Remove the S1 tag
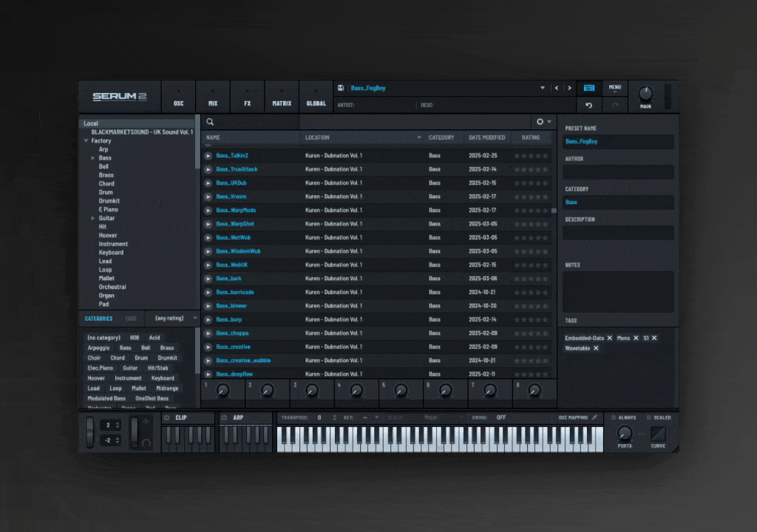Image resolution: width=757 pixels, height=532 pixels. tap(654, 338)
